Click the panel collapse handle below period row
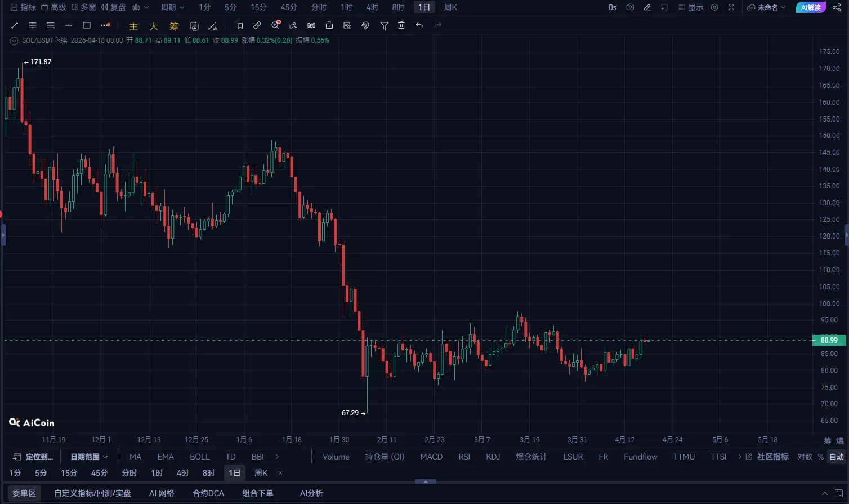Viewport: 849px width, 504px height. pyautogui.click(x=426, y=481)
